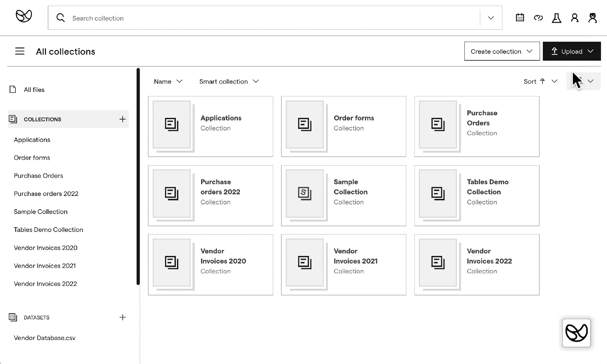Open Vendor Invoices 2020 in the sidebar

[46, 248]
